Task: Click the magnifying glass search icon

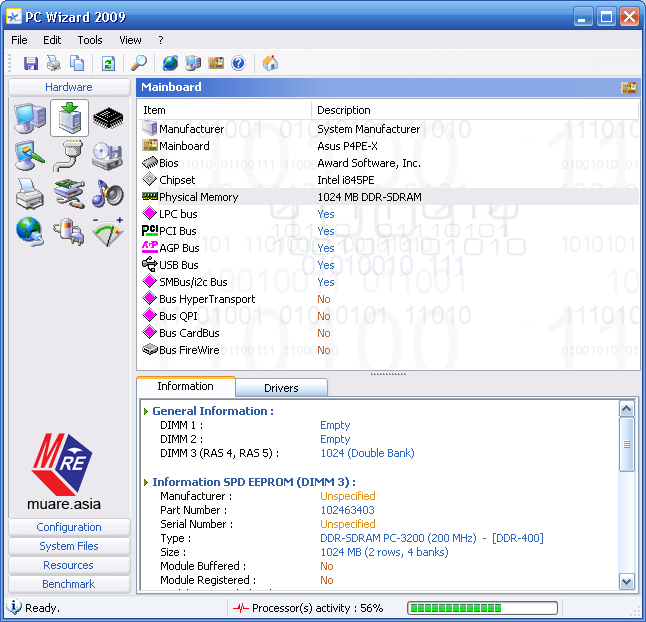Action: coord(139,63)
